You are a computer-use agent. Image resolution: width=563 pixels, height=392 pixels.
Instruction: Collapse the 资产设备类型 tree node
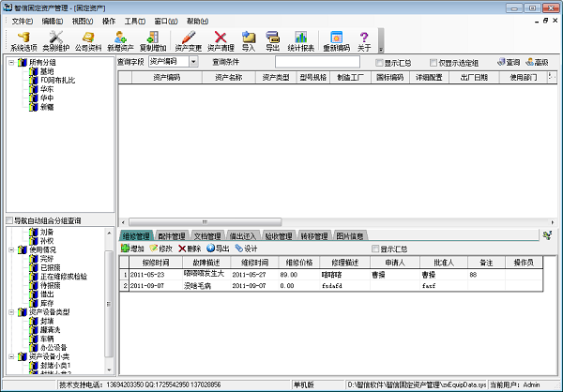(x=11, y=312)
